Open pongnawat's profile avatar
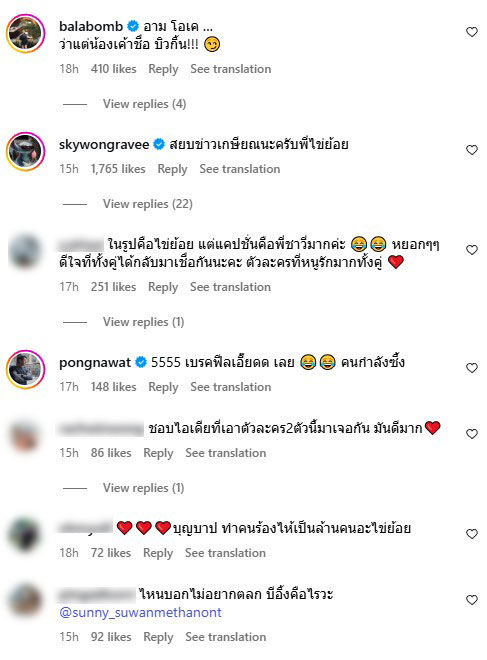The height and width of the screenshot is (660, 487). click(25, 369)
